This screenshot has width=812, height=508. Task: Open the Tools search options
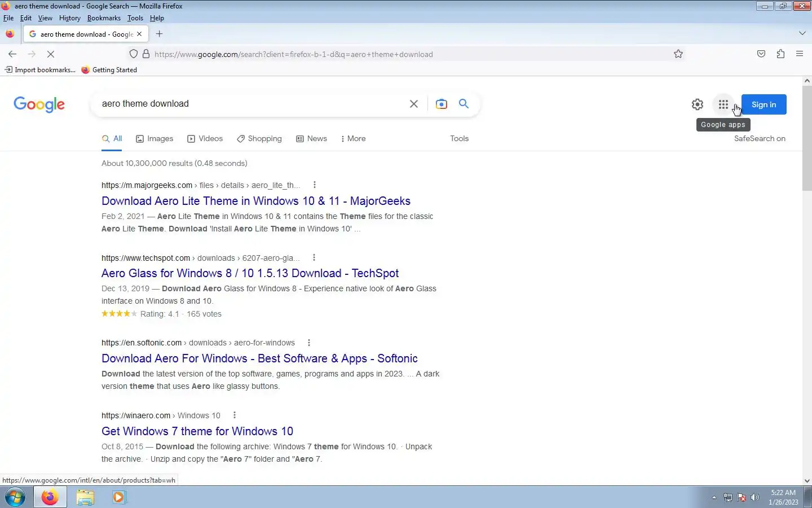pyautogui.click(x=460, y=139)
